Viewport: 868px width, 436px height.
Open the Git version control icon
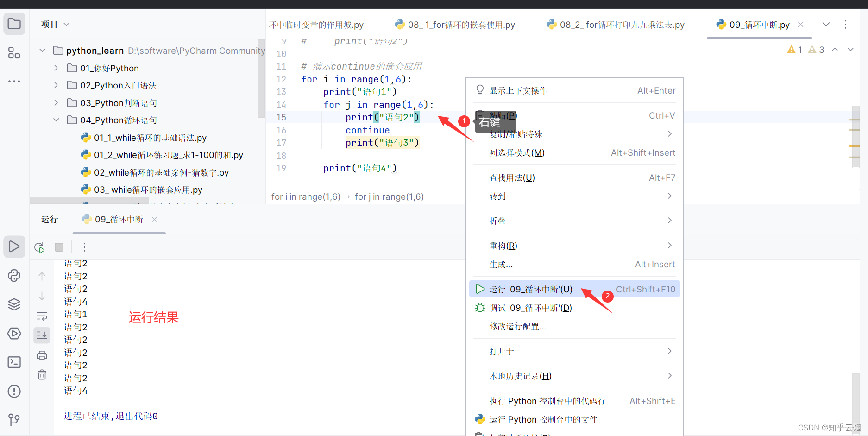[x=14, y=420]
